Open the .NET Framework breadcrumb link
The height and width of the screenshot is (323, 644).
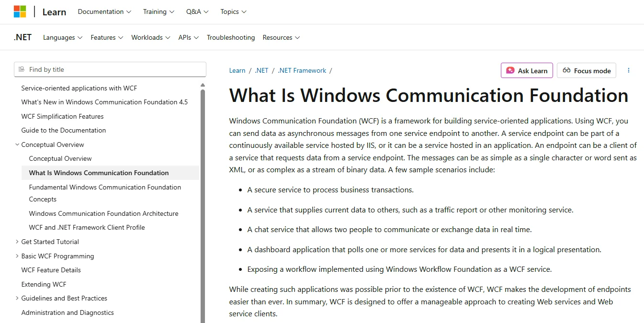[x=302, y=70]
